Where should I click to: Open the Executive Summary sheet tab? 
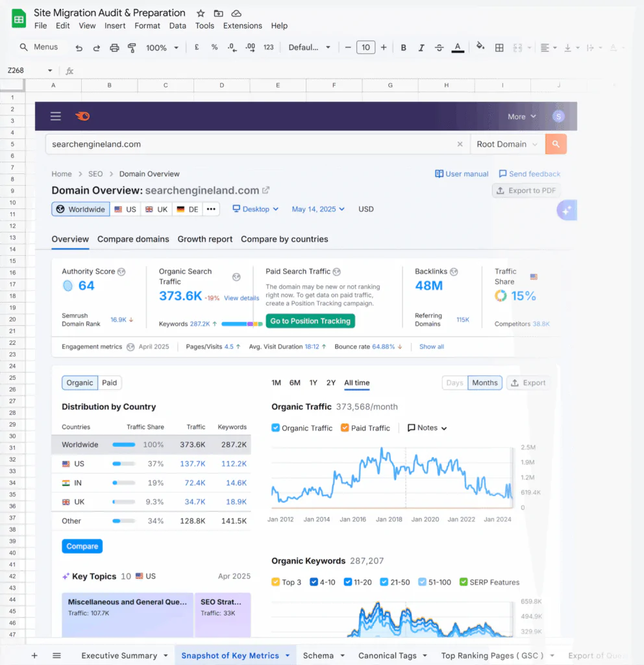[119, 655]
